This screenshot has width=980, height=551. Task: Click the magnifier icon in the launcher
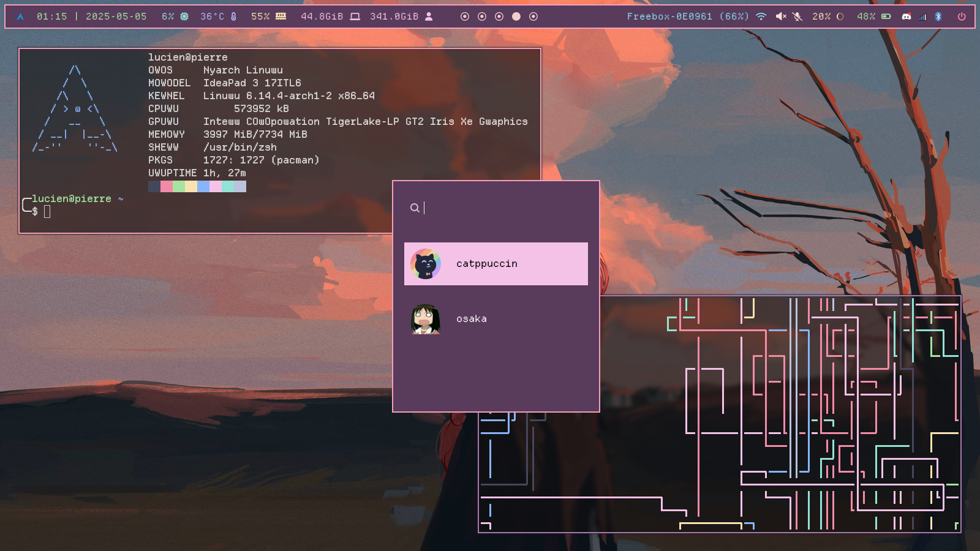415,208
